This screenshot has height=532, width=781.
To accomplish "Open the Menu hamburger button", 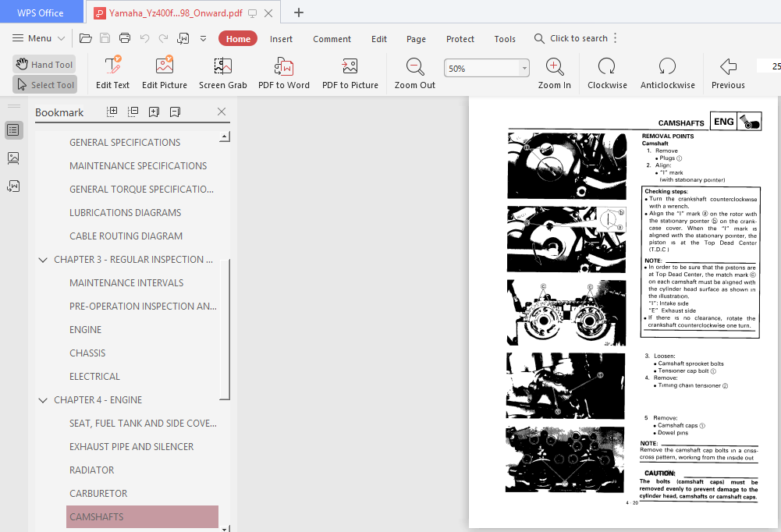I will 38,38.
